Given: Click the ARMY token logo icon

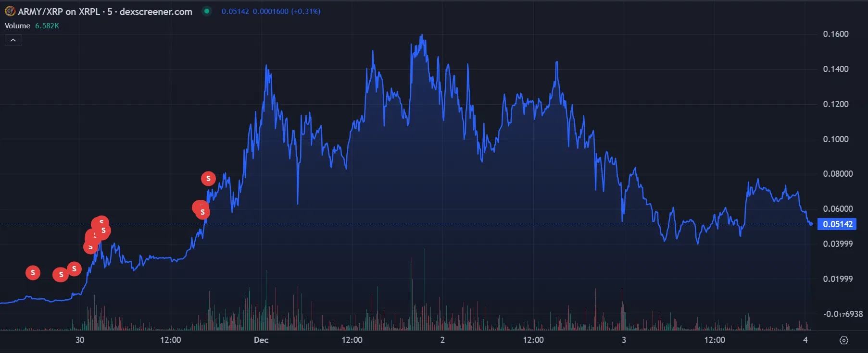Looking at the screenshot, I should (x=10, y=11).
